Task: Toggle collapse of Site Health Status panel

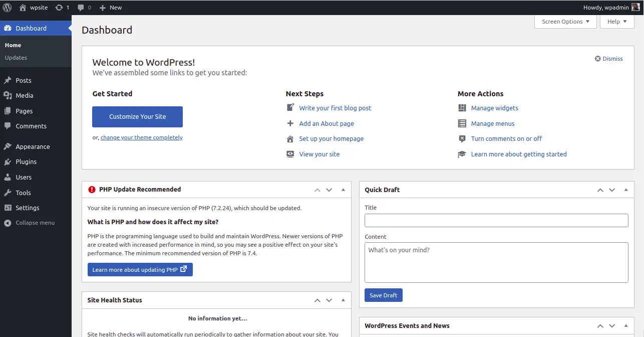Action: [343, 300]
